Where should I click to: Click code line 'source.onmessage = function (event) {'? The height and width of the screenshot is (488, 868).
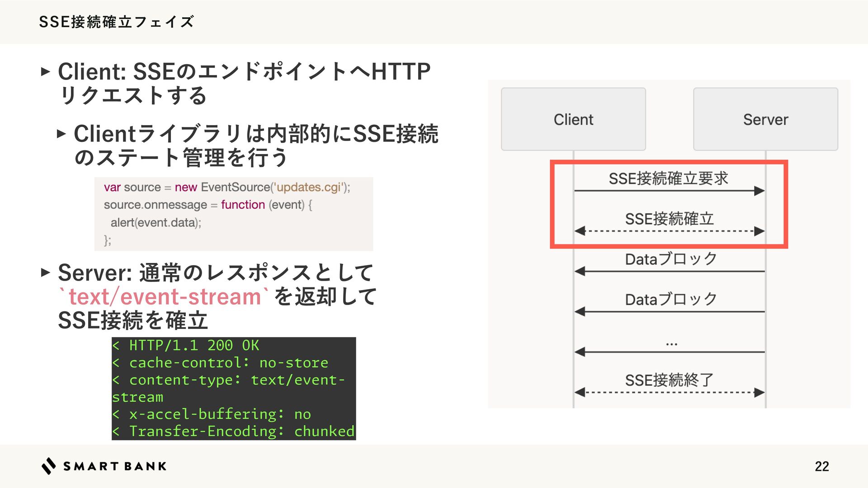click(208, 205)
